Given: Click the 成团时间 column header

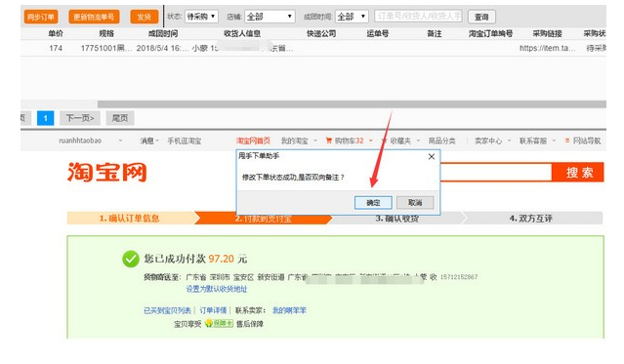Looking at the screenshot, I should 163,34.
